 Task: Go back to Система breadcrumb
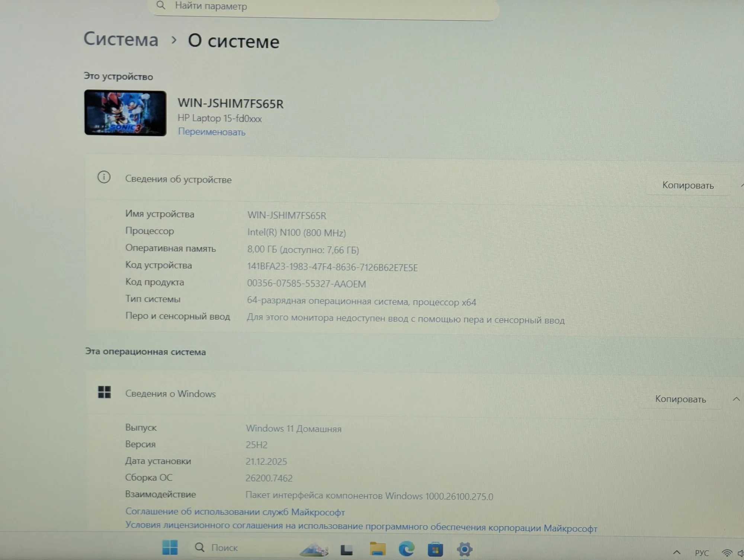(x=121, y=39)
